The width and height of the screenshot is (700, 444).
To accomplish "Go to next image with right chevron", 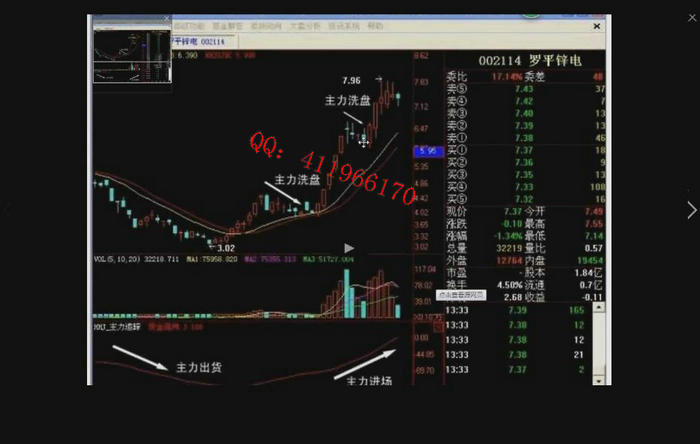I will [692, 210].
